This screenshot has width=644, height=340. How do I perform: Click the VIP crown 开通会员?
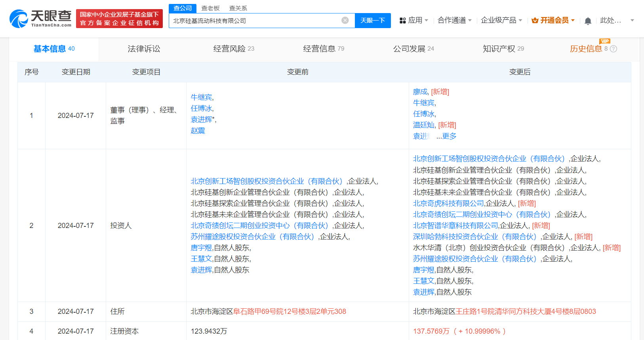pyautogui.click(x=553, y=20)
